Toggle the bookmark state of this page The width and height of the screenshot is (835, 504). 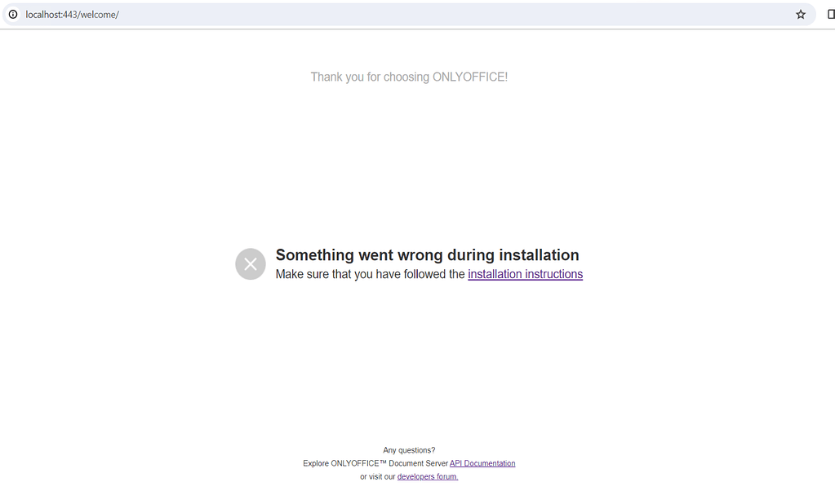tap(801, 14)
